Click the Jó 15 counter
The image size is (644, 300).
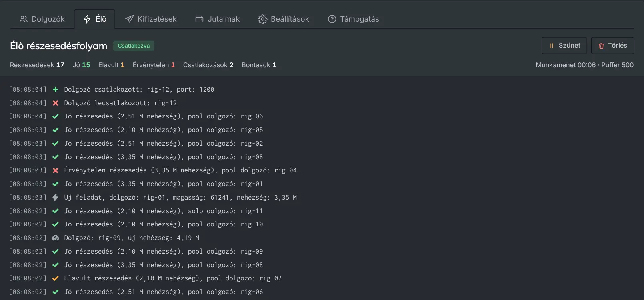[x=81, y=65]
